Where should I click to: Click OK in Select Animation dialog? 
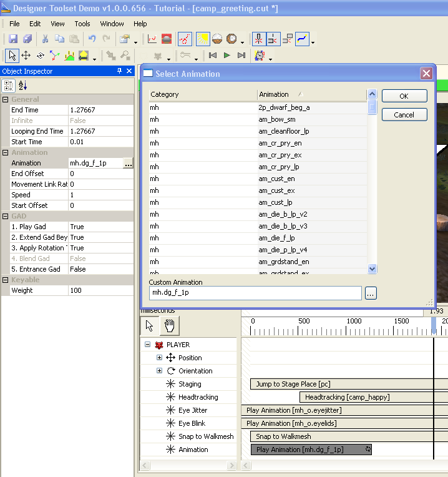pos(404,96)
